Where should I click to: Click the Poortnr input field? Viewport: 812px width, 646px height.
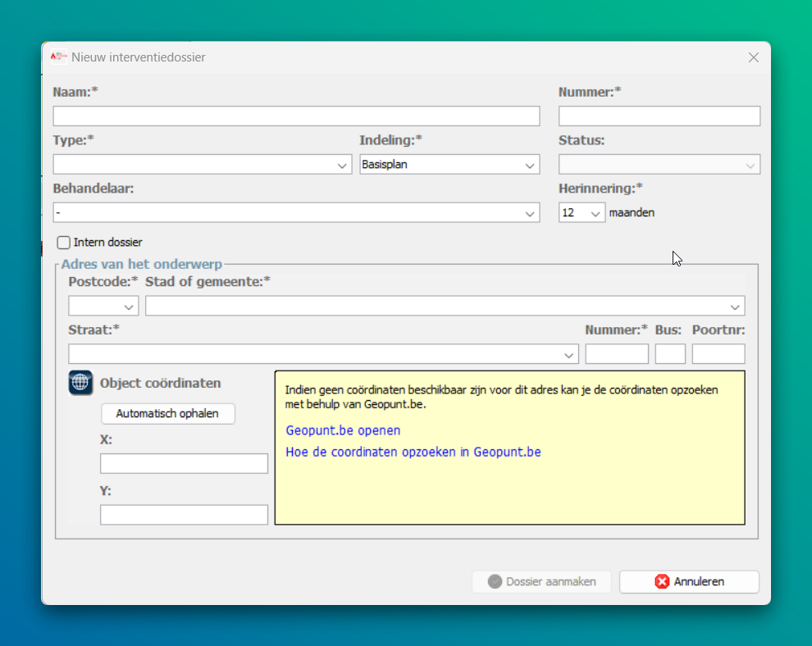718,354
